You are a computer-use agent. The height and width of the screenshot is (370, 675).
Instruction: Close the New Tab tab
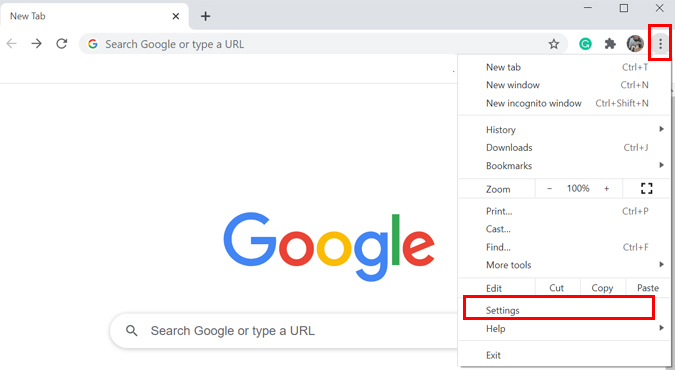[176, 16]
